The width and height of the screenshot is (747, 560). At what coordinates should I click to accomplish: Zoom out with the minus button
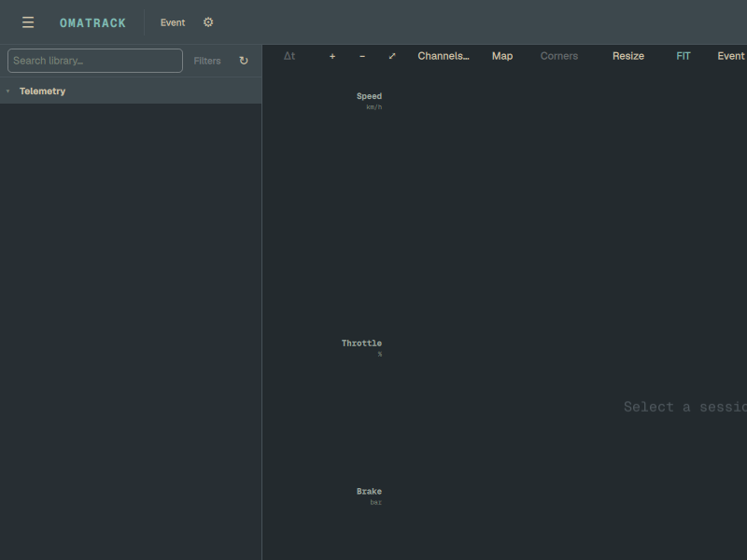click(x=362, y=56)
